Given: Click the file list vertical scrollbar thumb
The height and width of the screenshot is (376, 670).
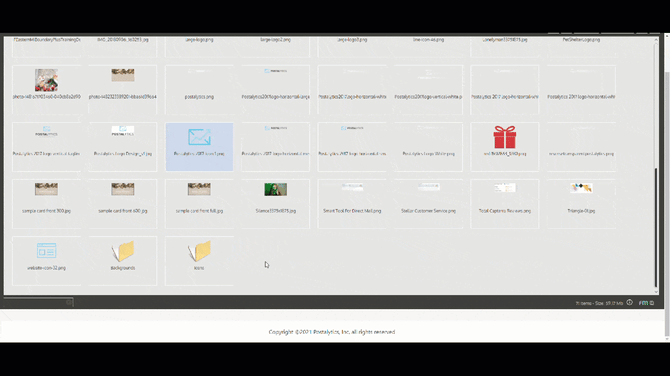Looking at the screenshot, I should tap(656, 228).
